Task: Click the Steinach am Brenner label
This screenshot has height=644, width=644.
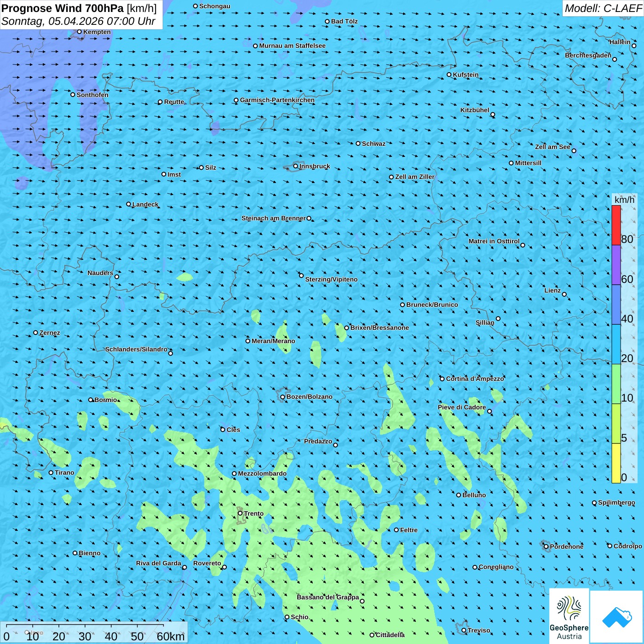Action: [x=273, y=218]
